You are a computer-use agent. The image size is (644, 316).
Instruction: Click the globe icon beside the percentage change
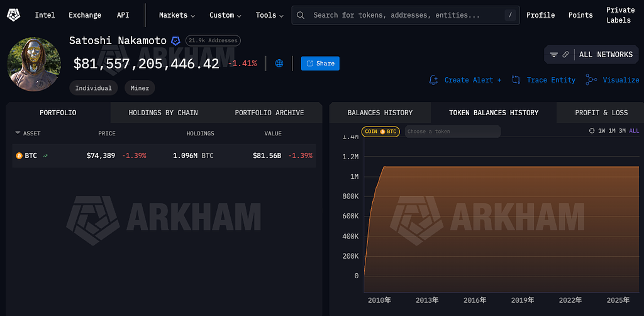tap(279, 64)
